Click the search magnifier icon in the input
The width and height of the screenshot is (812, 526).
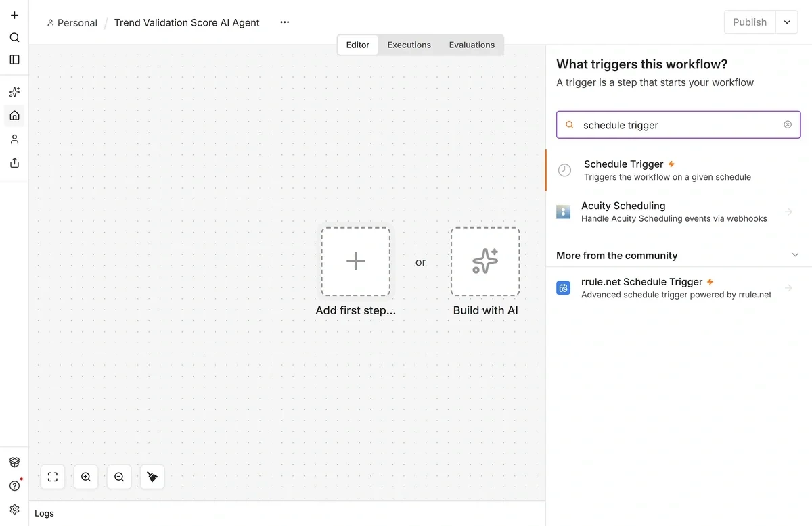570,125
